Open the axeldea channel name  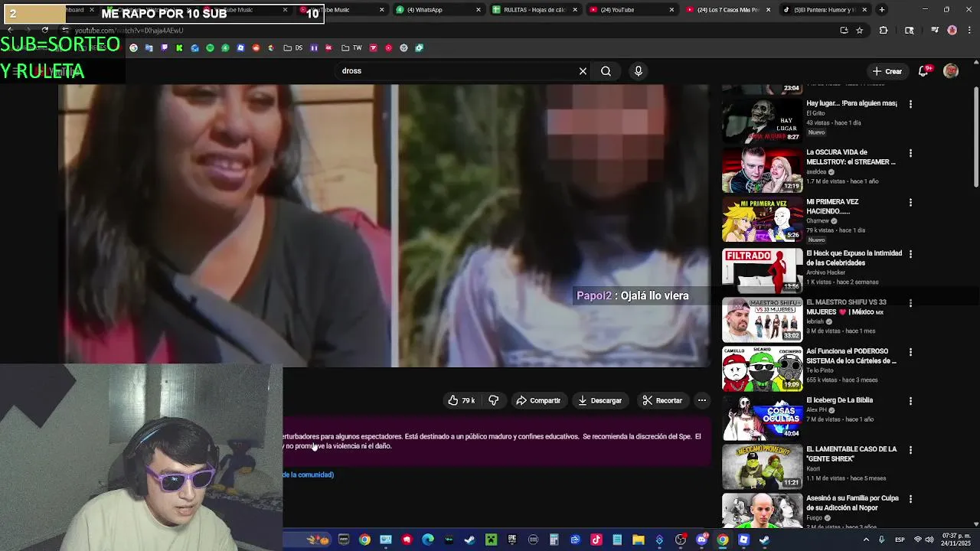coord(816,172)
